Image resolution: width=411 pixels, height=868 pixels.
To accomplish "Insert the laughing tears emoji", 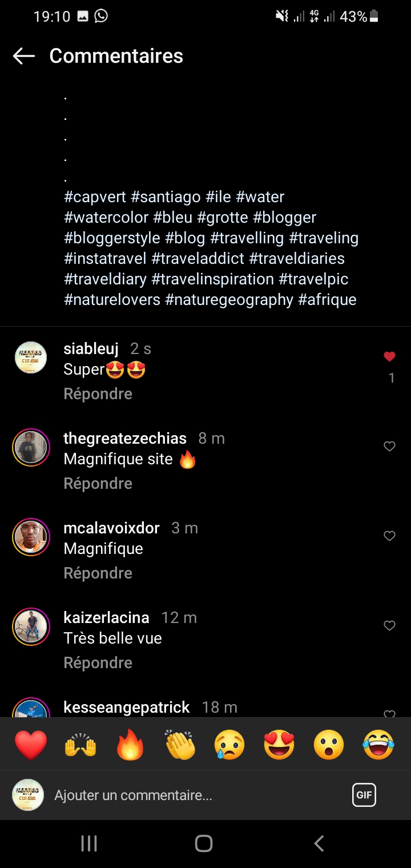I will [378, 745].
